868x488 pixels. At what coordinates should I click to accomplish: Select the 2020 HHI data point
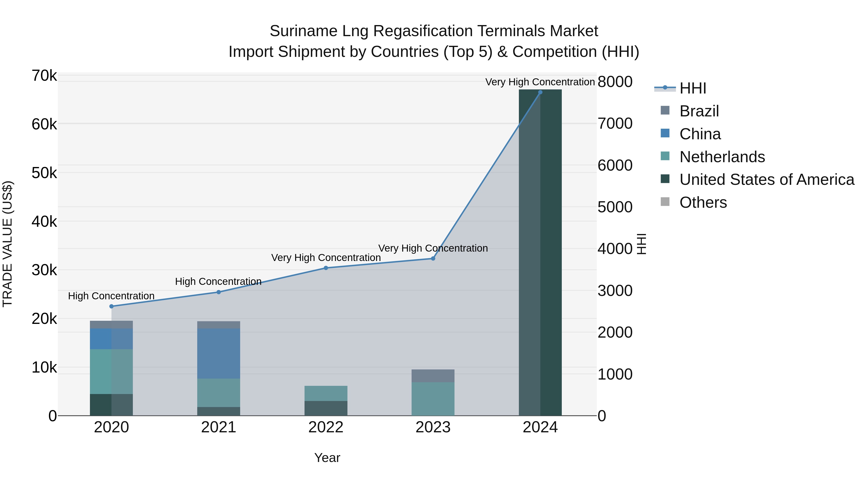click(x=112, y=307)
